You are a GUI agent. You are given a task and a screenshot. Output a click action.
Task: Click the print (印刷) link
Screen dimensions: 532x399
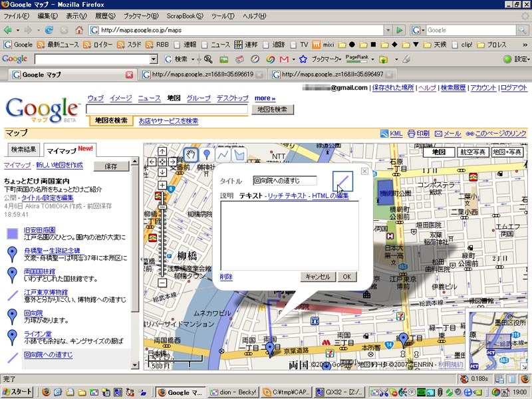[418, 134]
